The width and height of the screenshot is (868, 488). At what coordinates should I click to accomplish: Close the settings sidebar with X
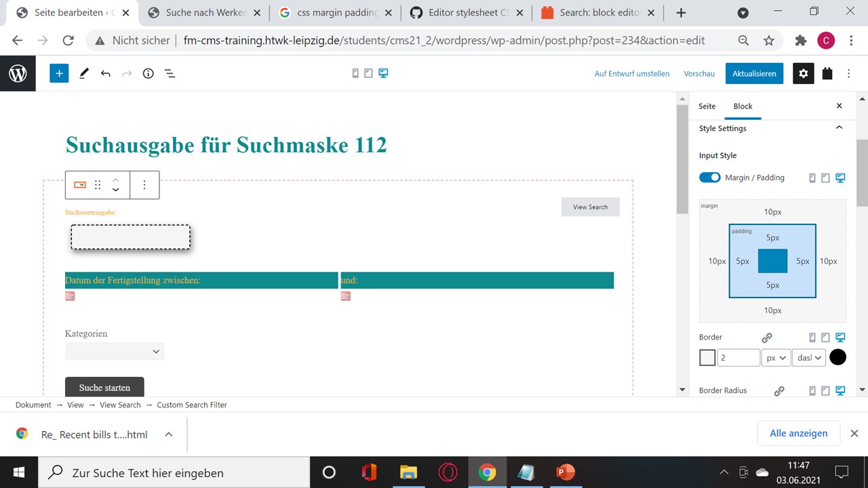pyautogui.click(x=839, y=106)
